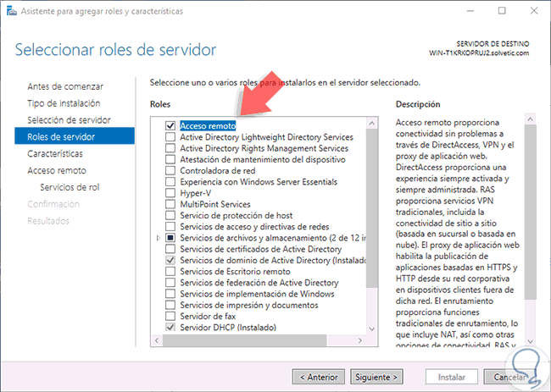The height and width of the screenshot is (392, 551).
Task: Check Servicios de impresión y documentos
Action: point(170,306)
